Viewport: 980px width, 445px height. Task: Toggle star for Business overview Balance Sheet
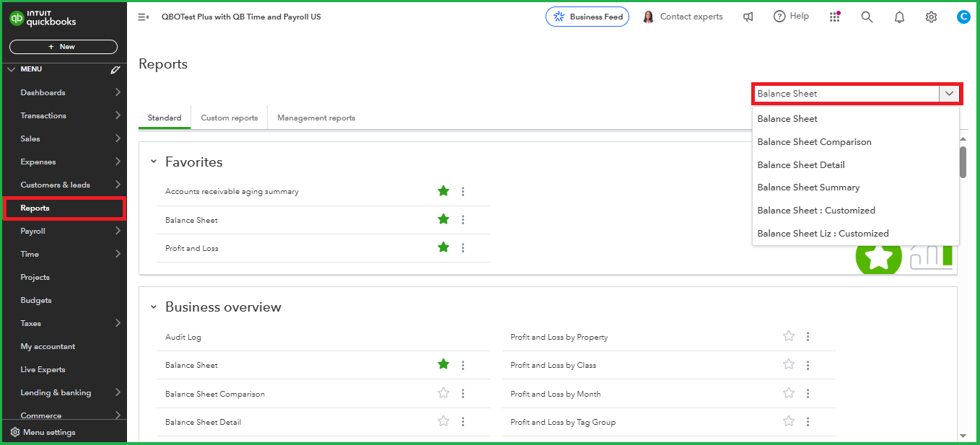(444, 365)
